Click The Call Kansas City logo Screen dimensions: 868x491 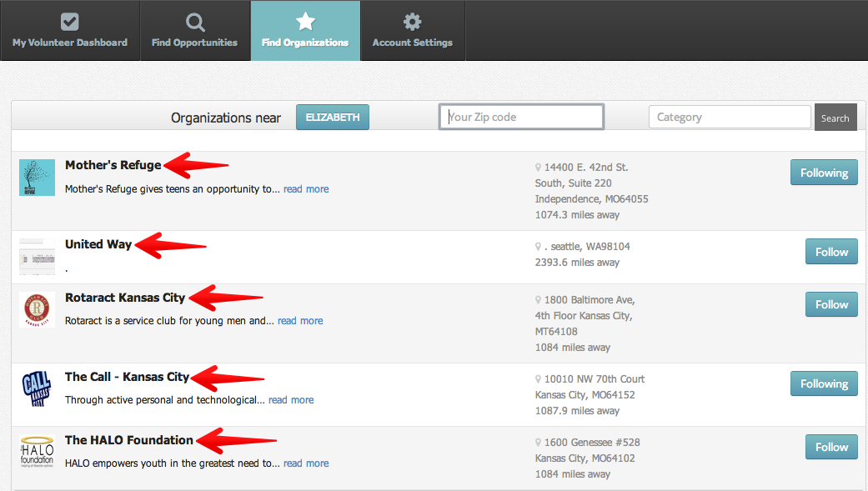37,388
